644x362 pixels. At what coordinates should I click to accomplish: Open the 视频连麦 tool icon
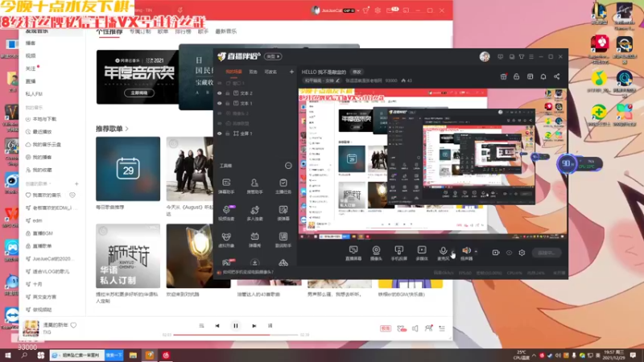pos(226,212)
